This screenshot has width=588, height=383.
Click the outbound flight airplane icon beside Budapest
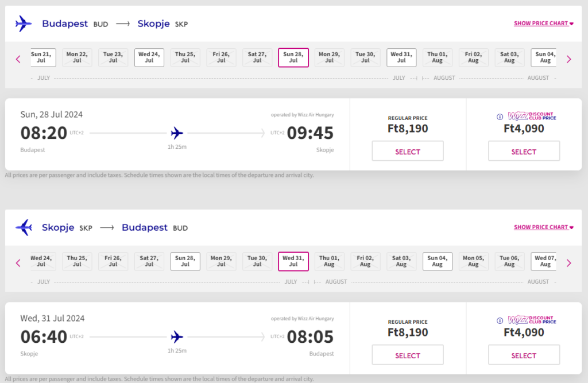pyautogui.click(x=23, y=24)
